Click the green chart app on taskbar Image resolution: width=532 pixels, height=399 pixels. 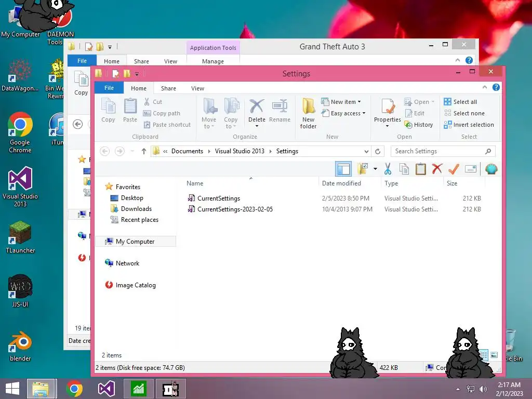[x=139, y=389]
